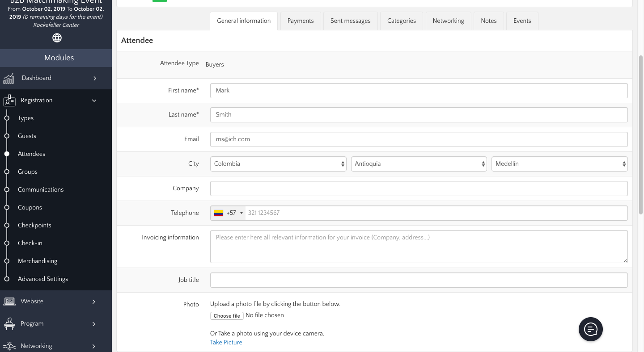Click the Website module icon
644x352 pixels.
pos(9,302)
